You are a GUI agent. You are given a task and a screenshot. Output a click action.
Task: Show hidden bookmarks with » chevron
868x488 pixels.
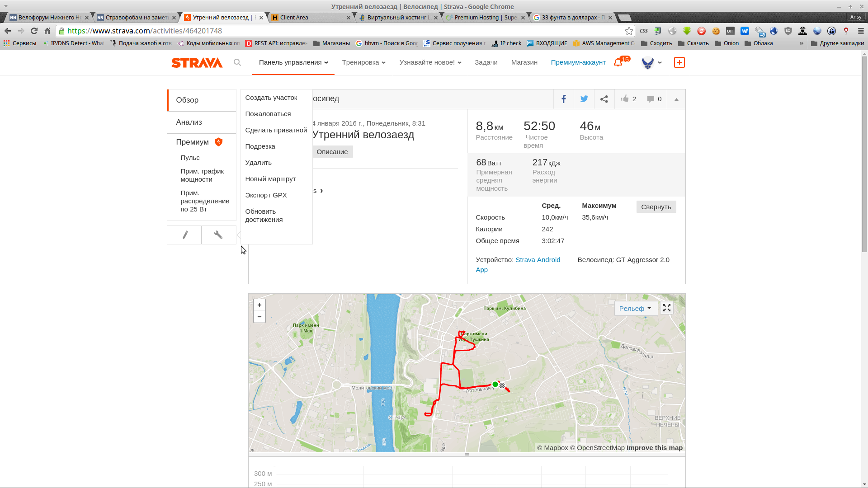coord(802,43)
